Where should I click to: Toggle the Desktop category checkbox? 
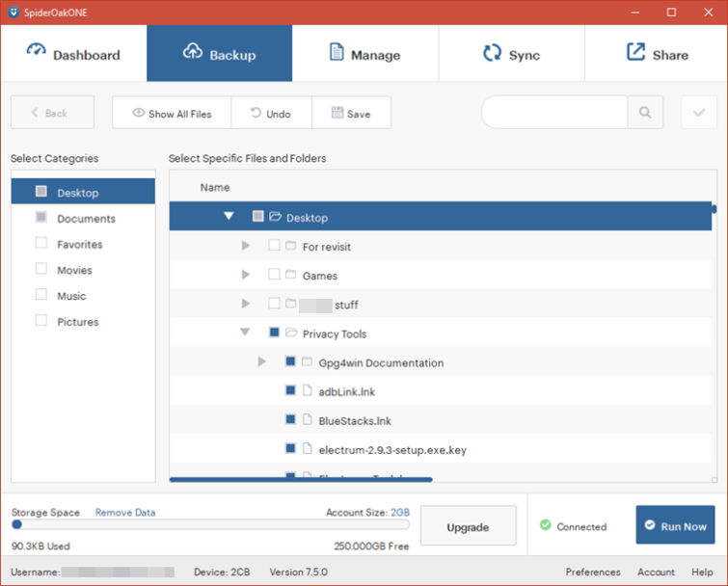(41, 191)
